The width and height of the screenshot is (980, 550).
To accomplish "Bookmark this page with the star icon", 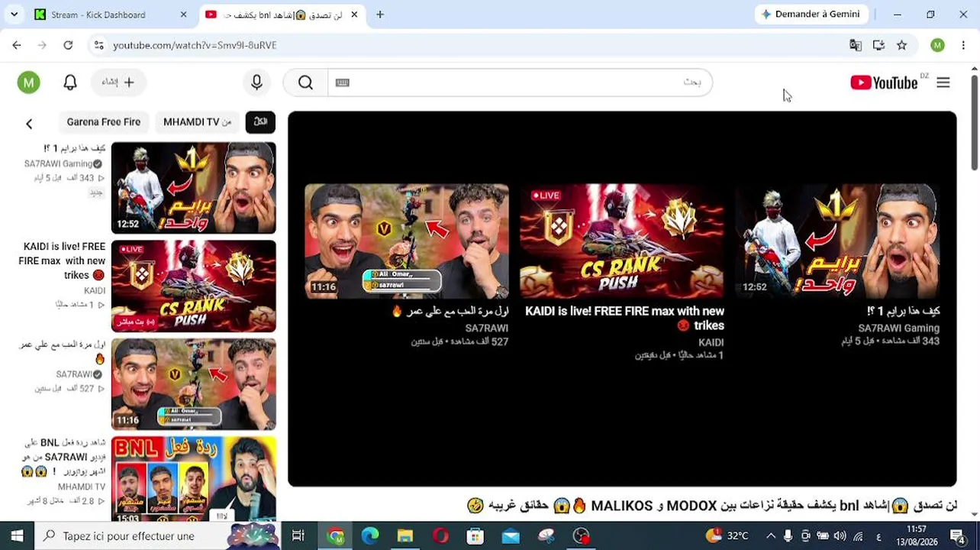I will pyautogui.click(x=902, y=45).
